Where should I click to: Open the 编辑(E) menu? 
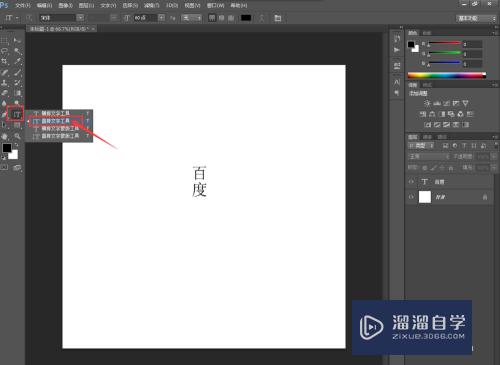click(44, 5)
